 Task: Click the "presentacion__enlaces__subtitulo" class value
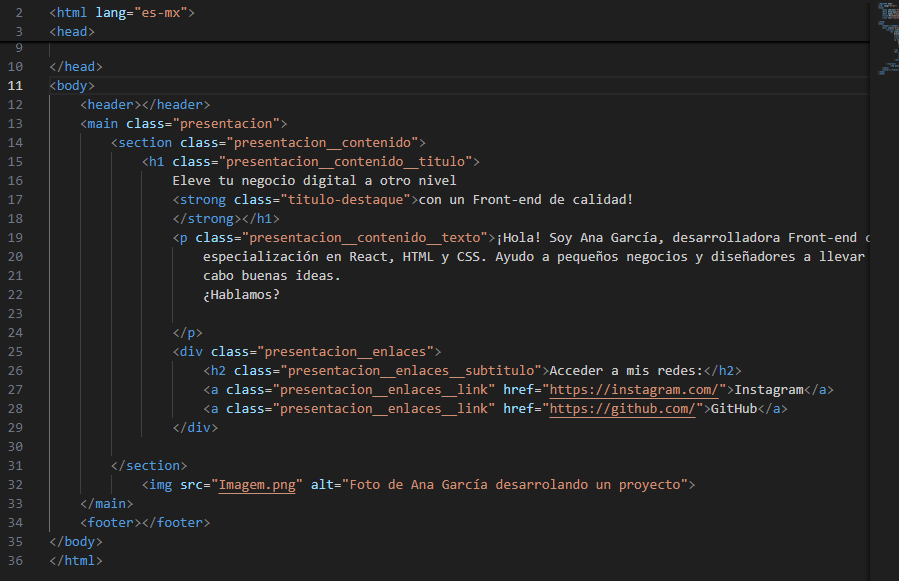coord(411,371)
